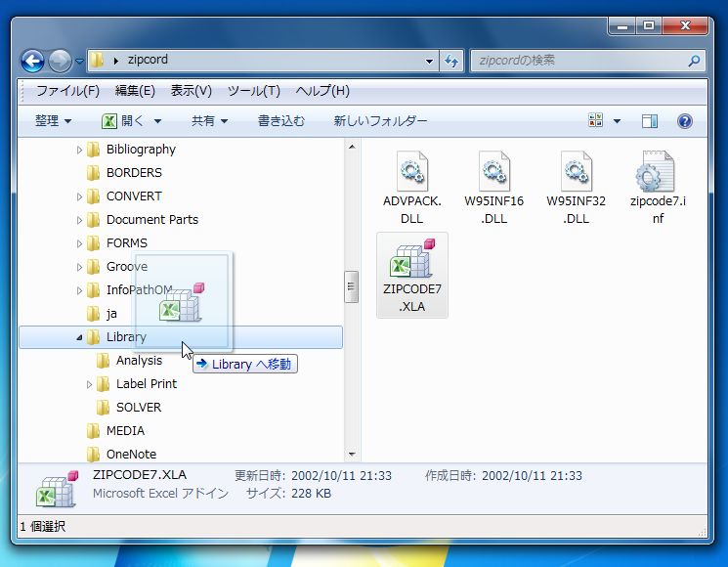Image resolution: width=728 pixels, height=567 pixels.
Task: Click the scroll down arrow of folder tree
Action: tap(352, 455)
